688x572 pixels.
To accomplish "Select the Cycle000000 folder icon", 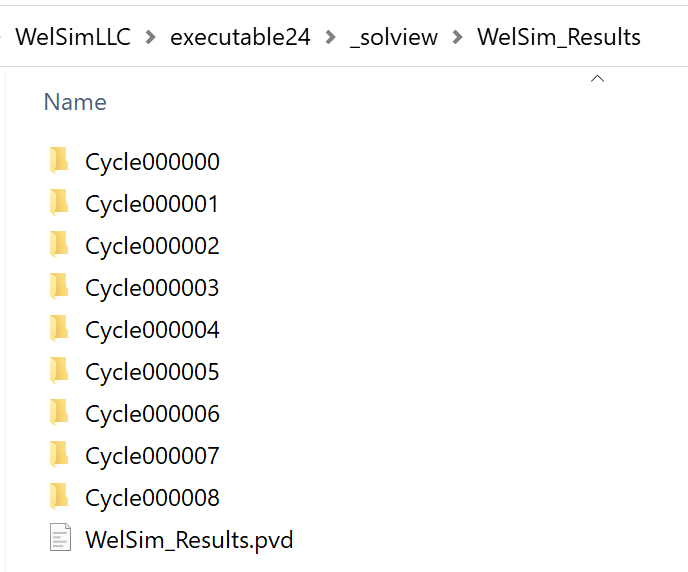I will [59, 161].
